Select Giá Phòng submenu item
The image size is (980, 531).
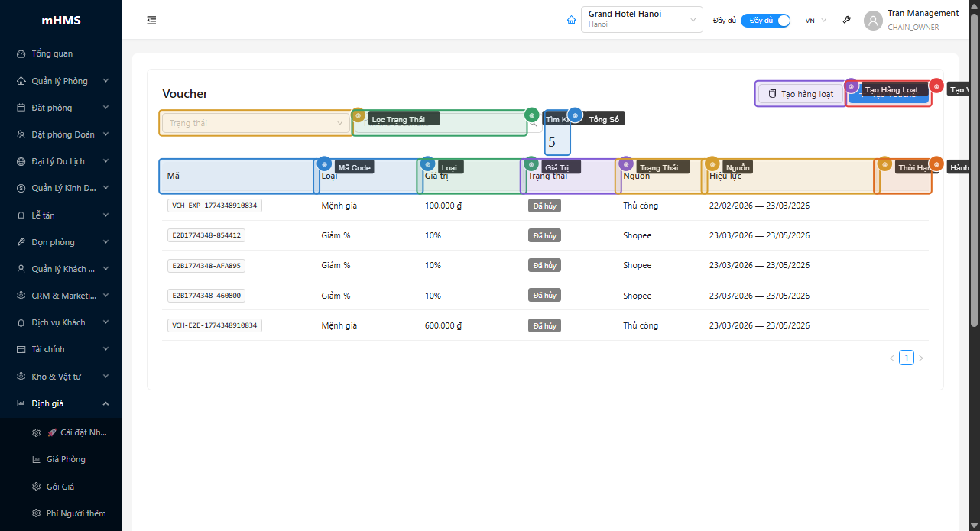tap(66, 459)
